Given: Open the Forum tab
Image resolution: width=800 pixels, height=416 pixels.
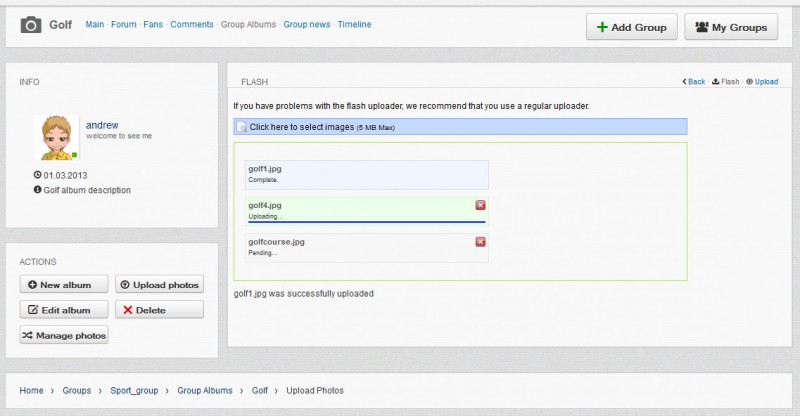Looking at the screenshot, I should (123, 25).
